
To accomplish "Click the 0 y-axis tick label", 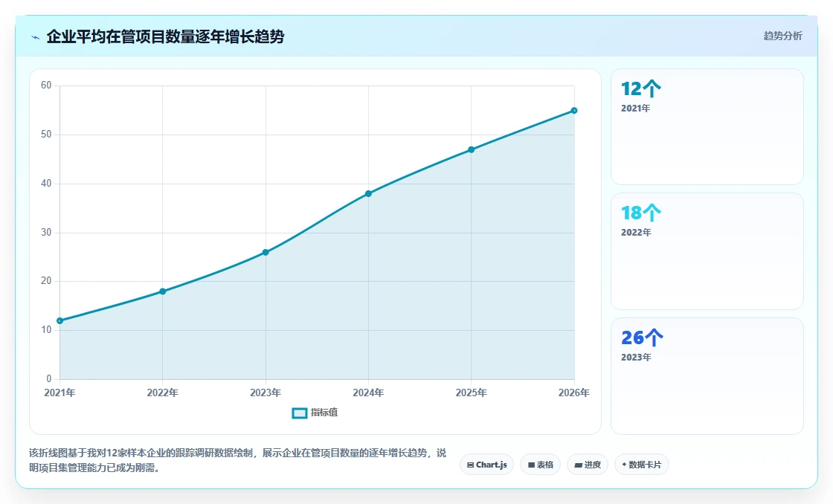I will pyautogui.click(x=49, y=379).
